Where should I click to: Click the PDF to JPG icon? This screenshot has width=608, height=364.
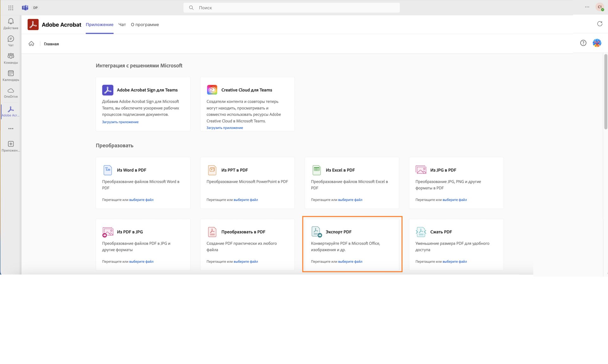click(108, 232)
